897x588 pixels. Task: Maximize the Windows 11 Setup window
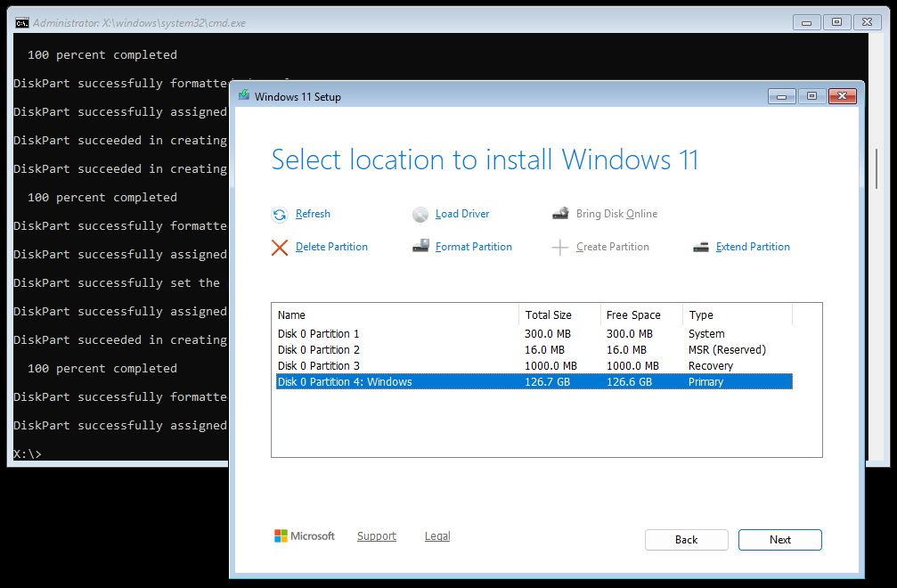811,97
